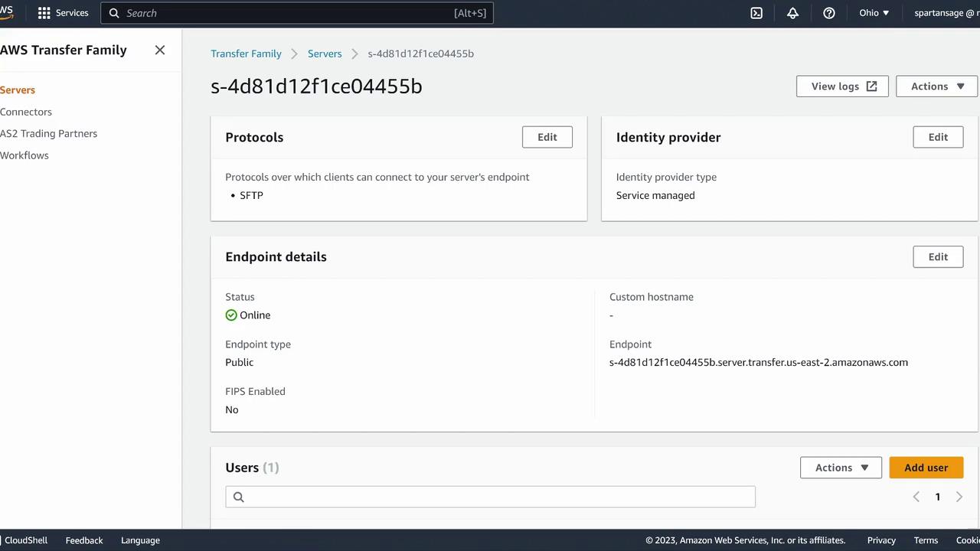This screenshot has width=980, height=551.
Task: Click the Transfer Family breadcrumb link
Action: point(246,54)
